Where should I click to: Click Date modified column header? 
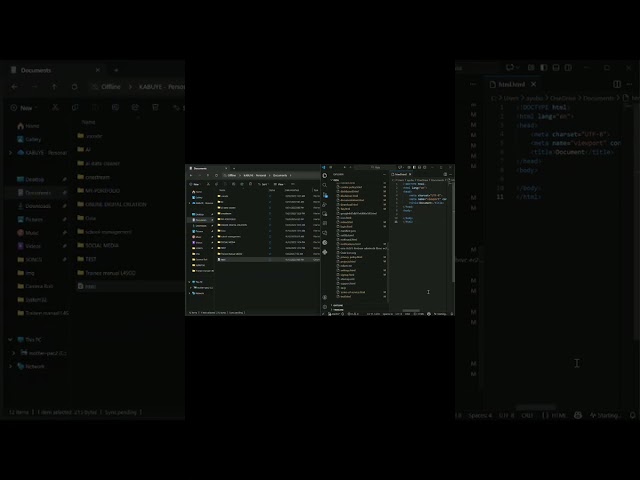pyautogui.click(x=292, y=190)
